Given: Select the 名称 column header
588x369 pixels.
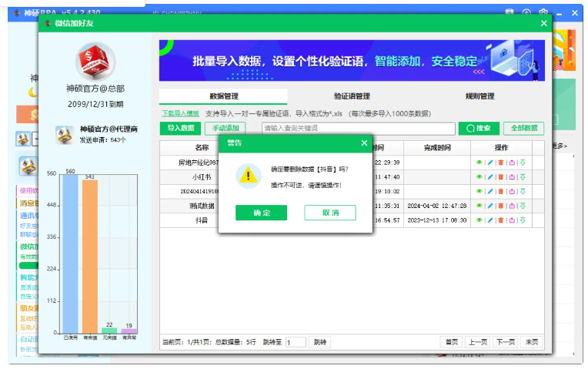Looking at the screenshot, I should [202, 148].
